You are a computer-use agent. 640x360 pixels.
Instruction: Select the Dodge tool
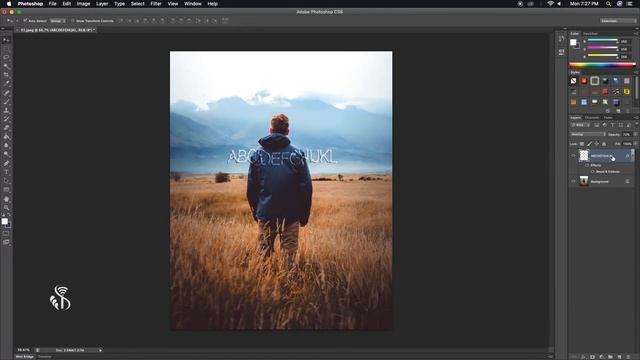pos(6,154)
